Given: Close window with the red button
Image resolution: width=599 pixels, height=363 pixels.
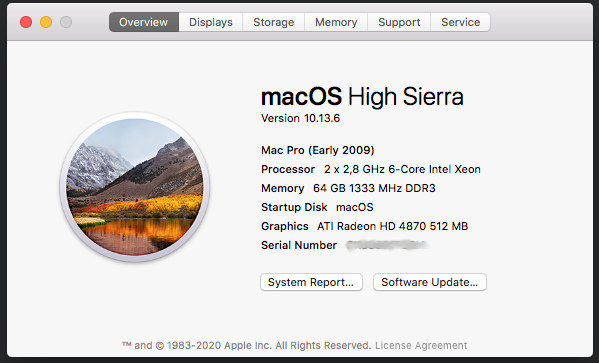Looking at the screenshot, I should point(26,22).
